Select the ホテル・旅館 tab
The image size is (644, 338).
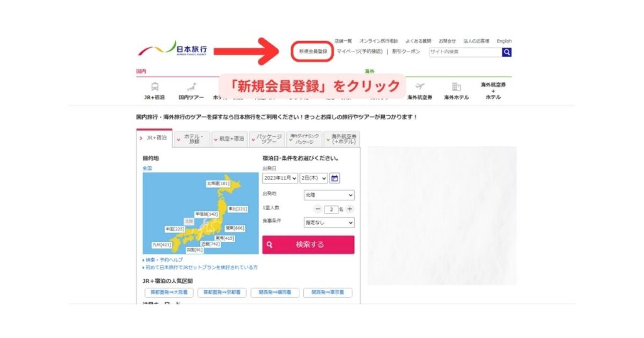pyautogui.click(x=192, y=139)
